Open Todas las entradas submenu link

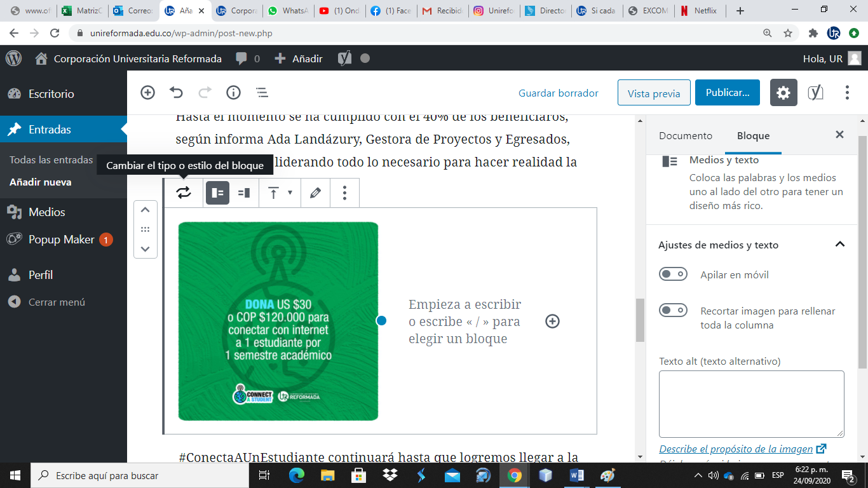(x=51, y=160)
